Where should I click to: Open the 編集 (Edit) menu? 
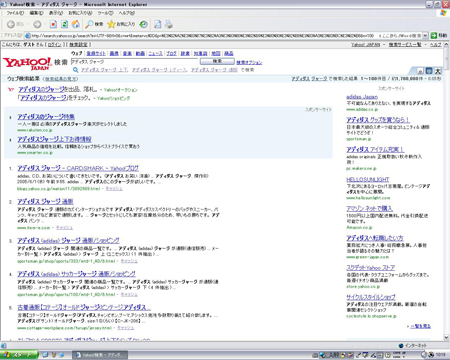pyautogui.click(x=36, y=13)
